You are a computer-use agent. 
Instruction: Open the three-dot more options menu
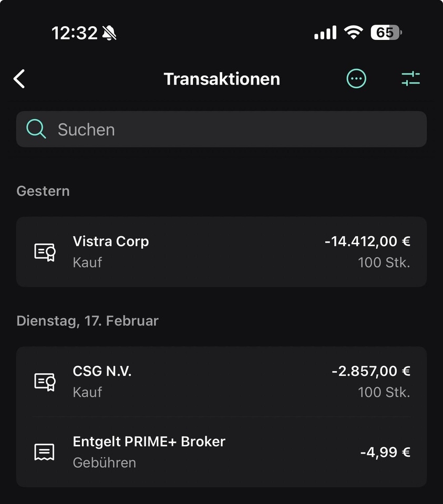(356, 79)
